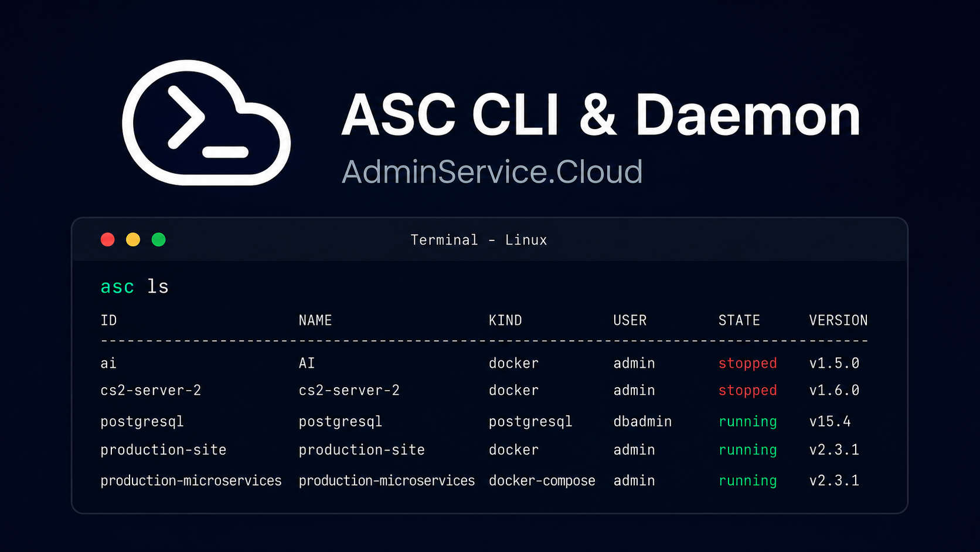The image size is (980, 552).
Task: Select the 'production-site' ID cell
Action: click(164, 450)
